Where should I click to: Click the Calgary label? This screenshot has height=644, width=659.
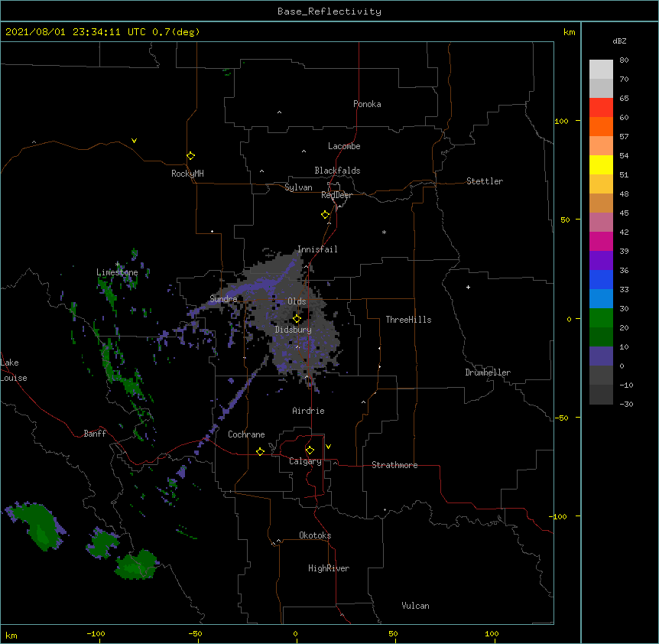click(x=305, y=461)
